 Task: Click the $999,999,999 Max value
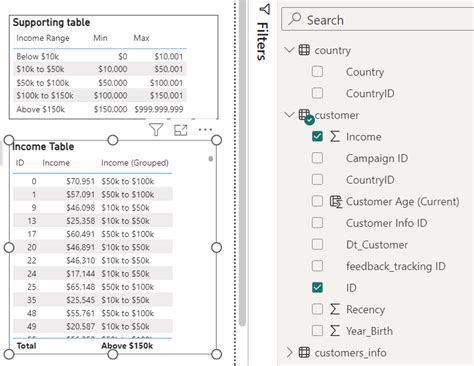pos(159,109)
